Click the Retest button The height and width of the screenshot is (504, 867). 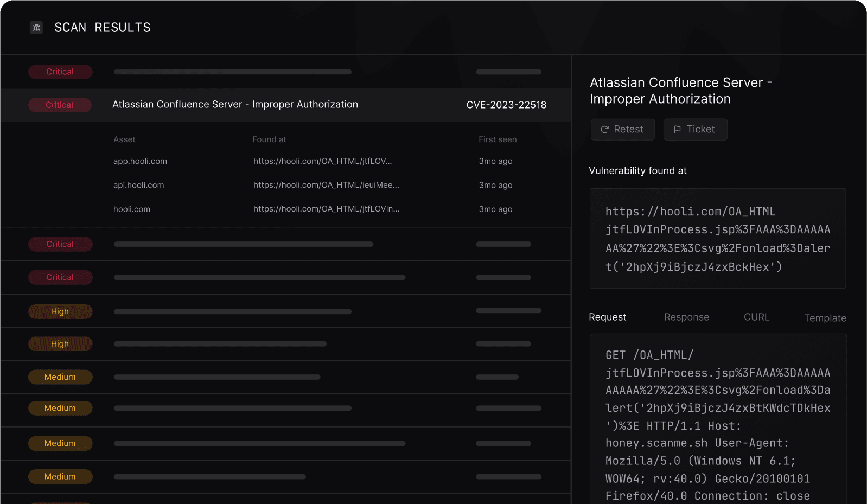(623, 130)
